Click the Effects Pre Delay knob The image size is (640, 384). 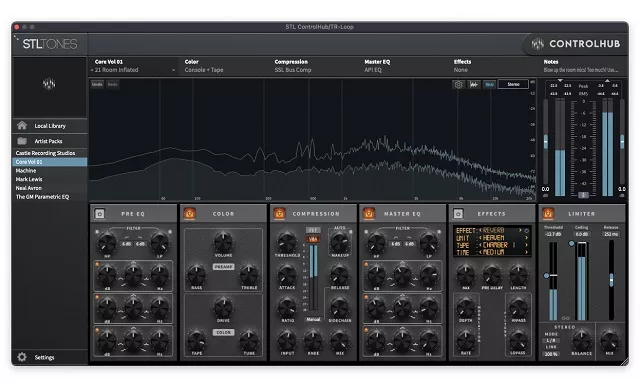coord(492,275)
